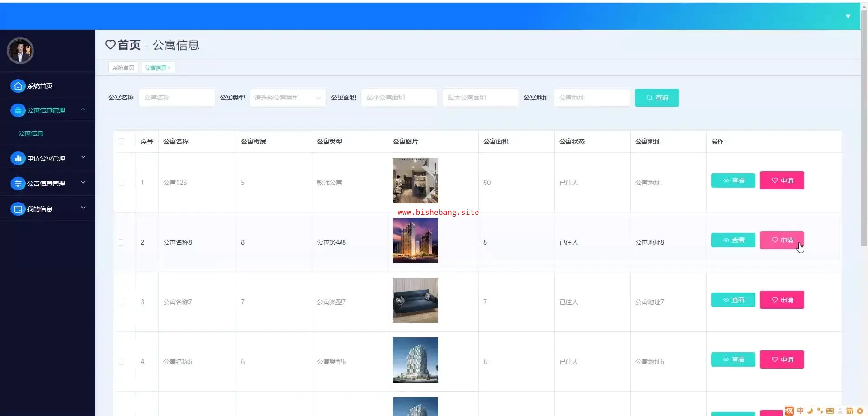Click the 申请公寓管理 bar chart icon
The height and width of the screenshot is (416, 868).
18,158
